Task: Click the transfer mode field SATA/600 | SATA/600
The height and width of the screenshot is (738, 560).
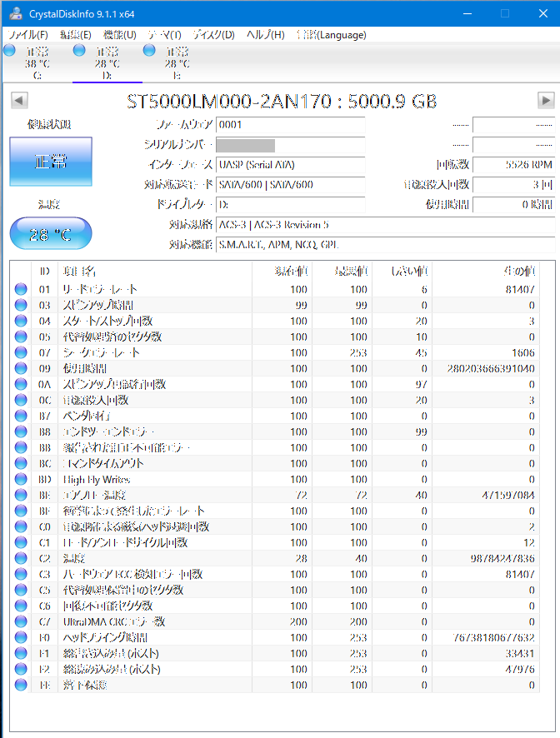Action: tap(290, 185)
